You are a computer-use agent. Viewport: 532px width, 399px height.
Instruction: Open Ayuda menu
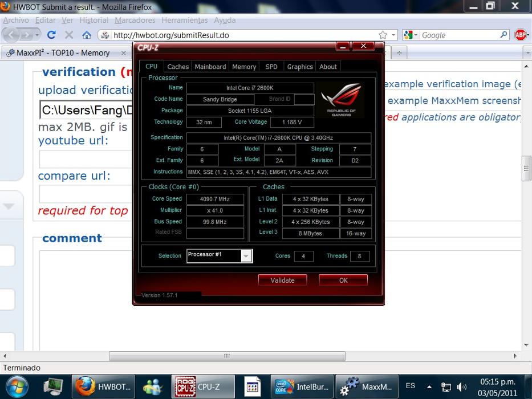pyautogui.click(x=225, y=21)
